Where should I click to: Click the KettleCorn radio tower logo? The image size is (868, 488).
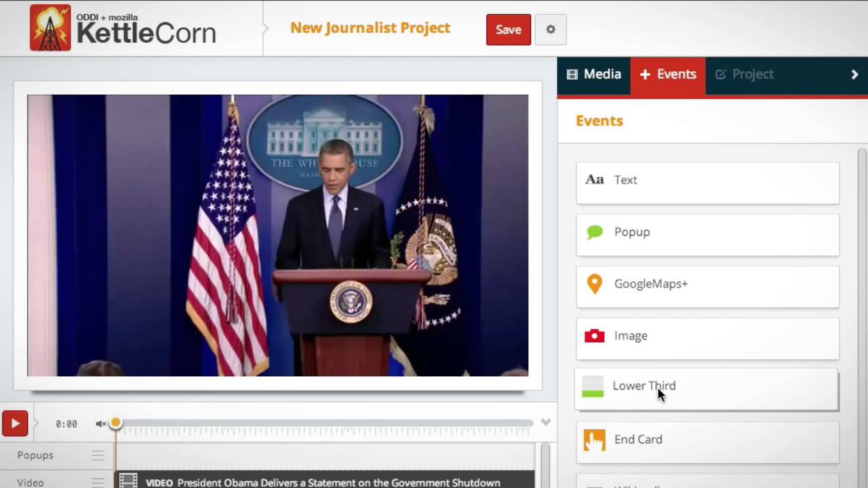(50, 28)
